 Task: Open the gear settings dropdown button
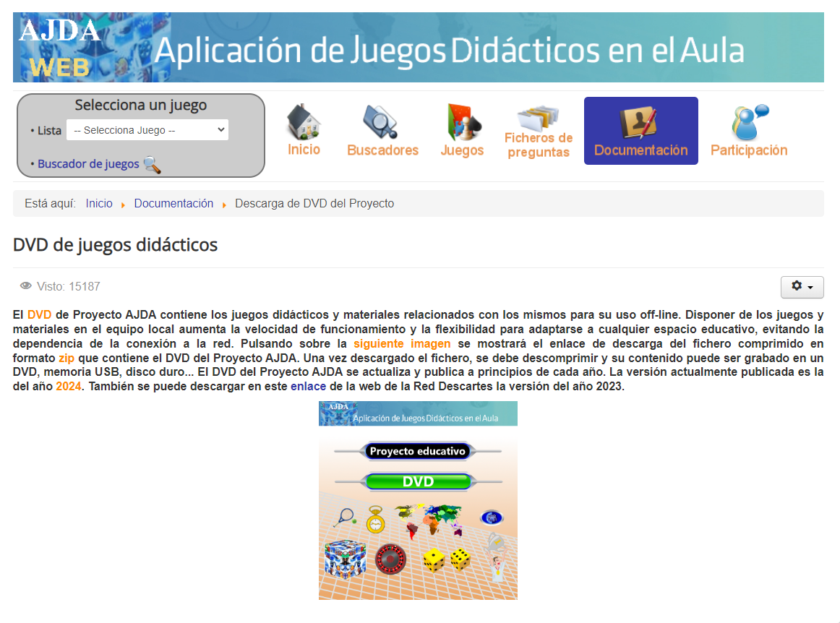click(802, 287)
